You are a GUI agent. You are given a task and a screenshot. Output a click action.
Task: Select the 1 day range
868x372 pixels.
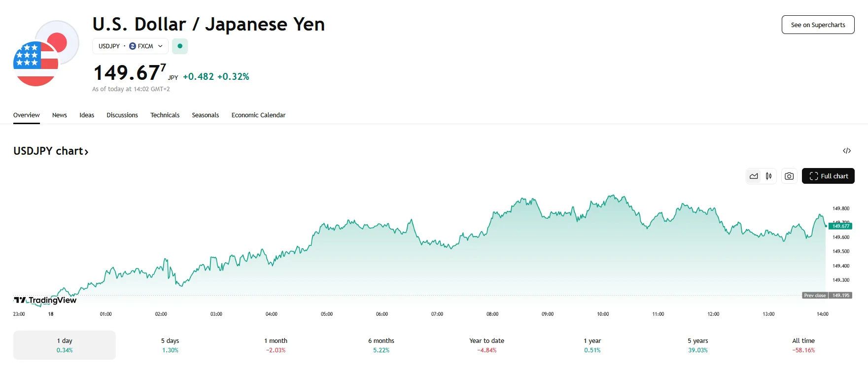(x=65, y=345)
